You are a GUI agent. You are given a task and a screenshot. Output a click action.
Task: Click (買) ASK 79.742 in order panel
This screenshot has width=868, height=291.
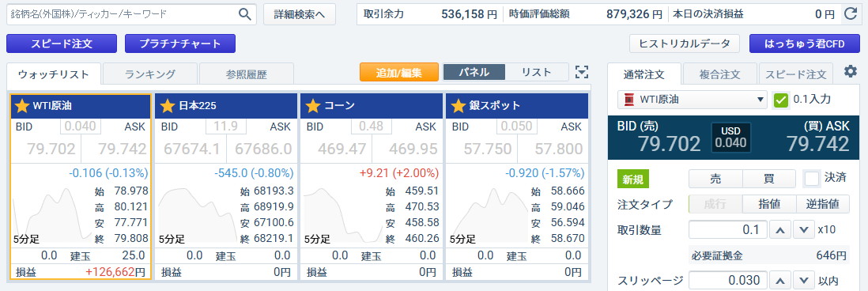pos(817,143)
